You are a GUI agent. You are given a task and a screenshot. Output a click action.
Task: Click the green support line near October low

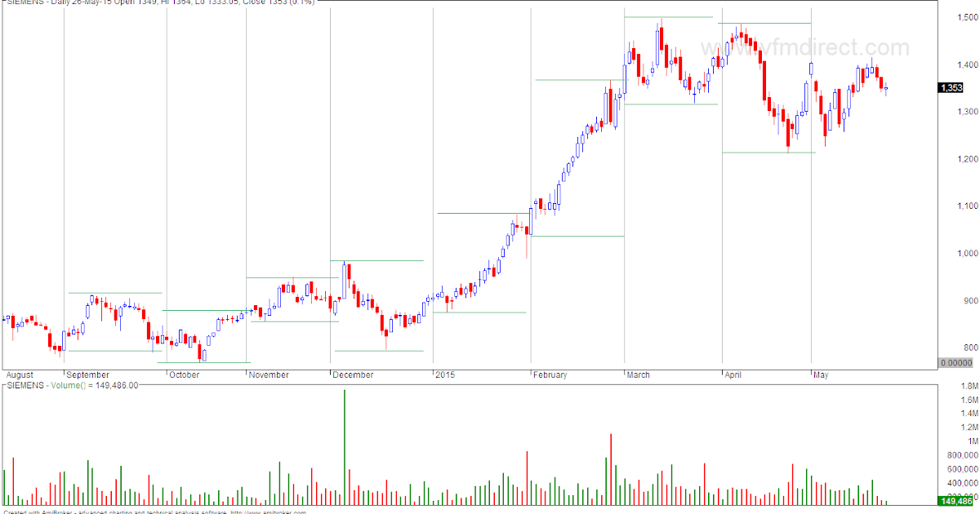tap(204, 361)
